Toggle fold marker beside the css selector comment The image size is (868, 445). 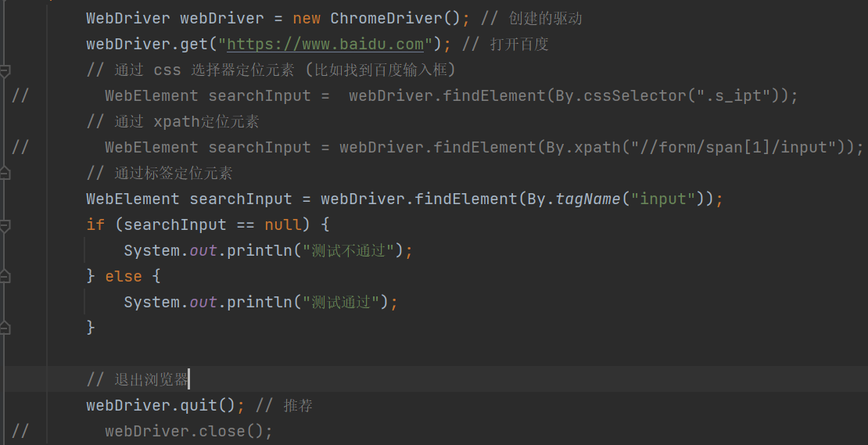coord(5,70)
